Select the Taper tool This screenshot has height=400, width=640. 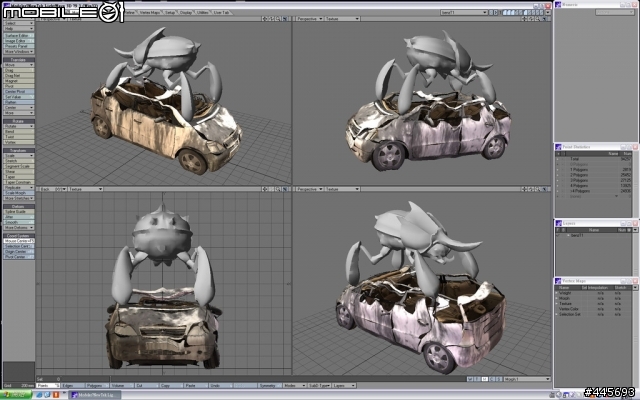[x=19, y=177]
